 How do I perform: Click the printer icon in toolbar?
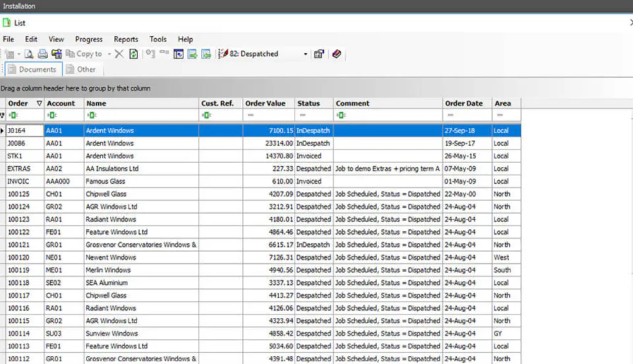tap(42, 53)
